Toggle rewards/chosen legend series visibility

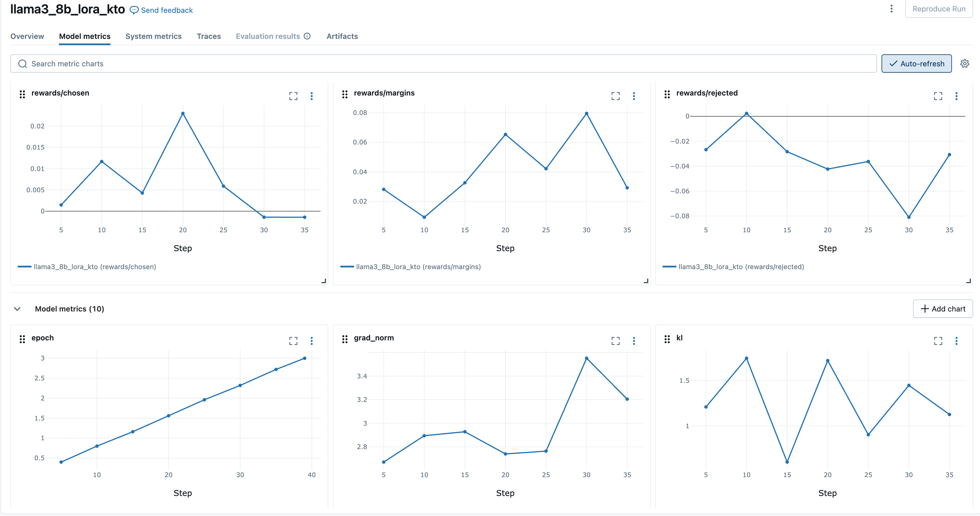click(94, 267)
